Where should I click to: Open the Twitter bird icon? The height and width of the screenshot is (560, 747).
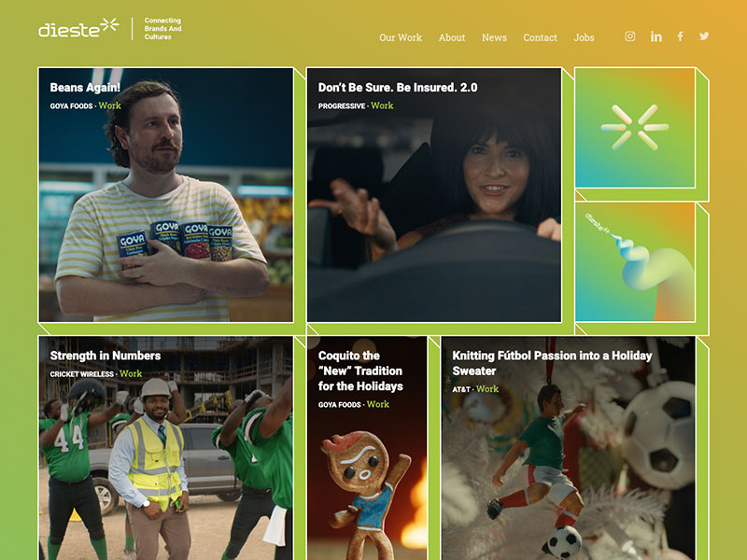tap(704, 36)
